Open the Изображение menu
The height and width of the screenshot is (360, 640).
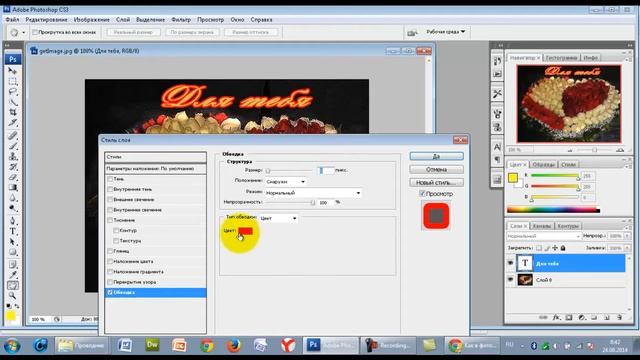(92, 20)
